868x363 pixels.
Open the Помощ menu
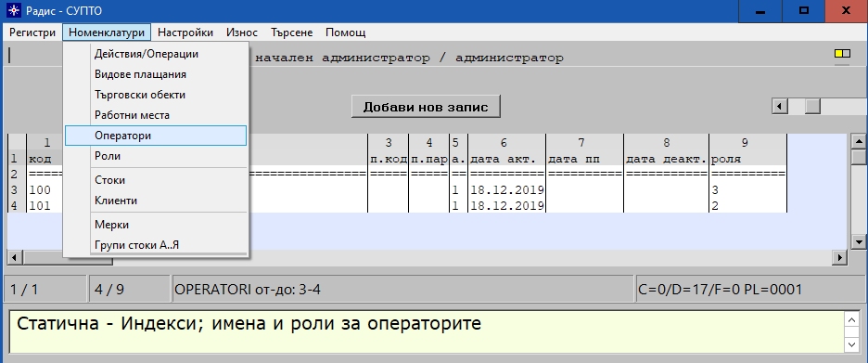(345, 32)
